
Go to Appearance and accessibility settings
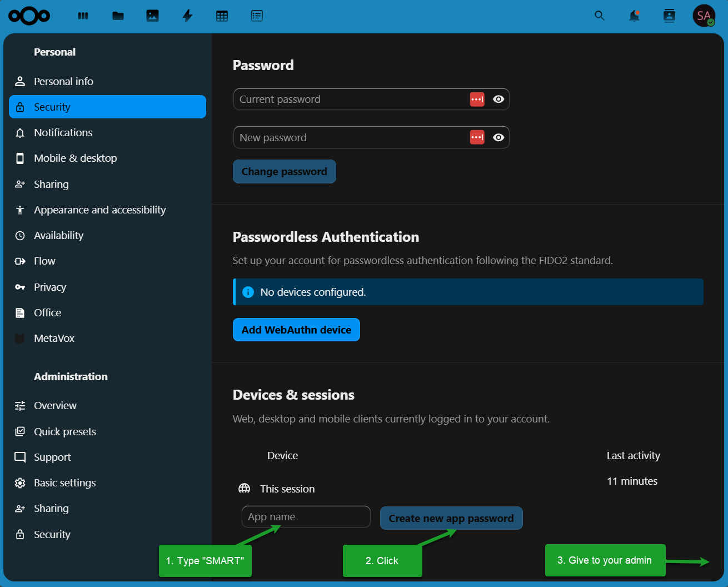click(x=99, y=210)
